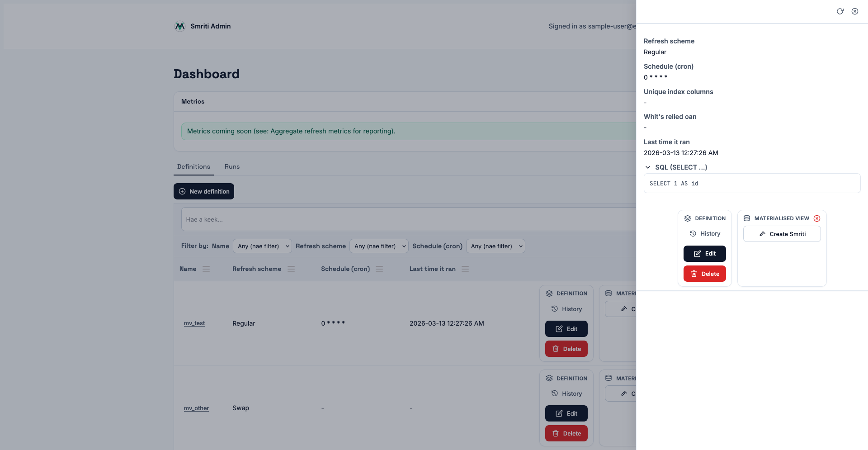Viewport: 868px width, 450px height.
Task: Click the Smriti Admin logo icon
Action: pyautogui.click(x=180, y=26)
